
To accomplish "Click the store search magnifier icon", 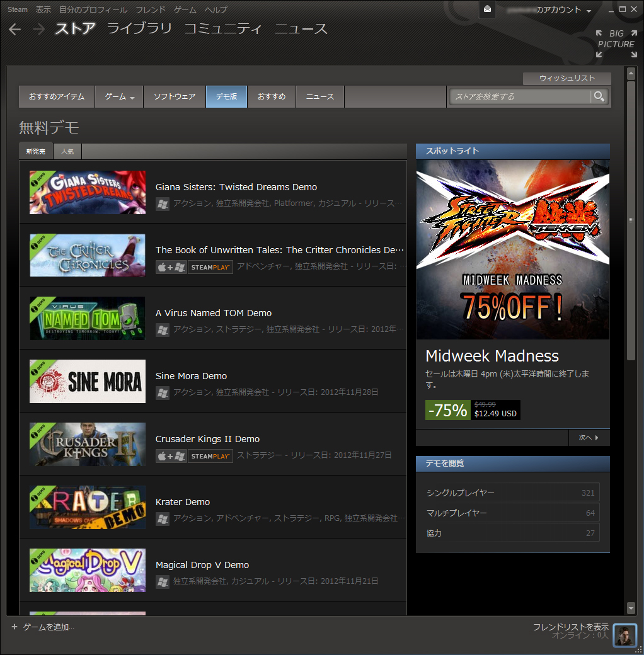I will [x=599, y=96].
